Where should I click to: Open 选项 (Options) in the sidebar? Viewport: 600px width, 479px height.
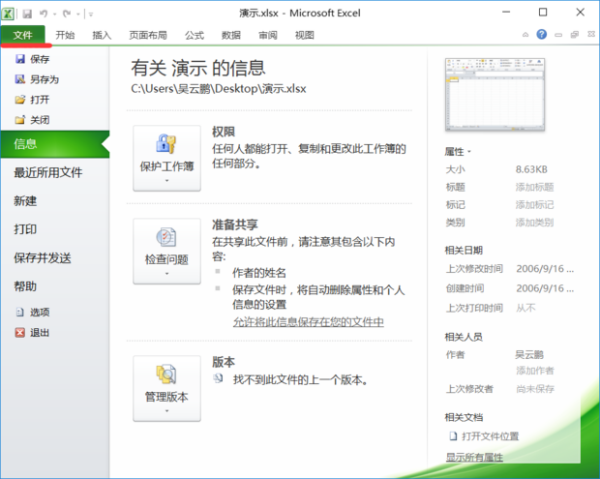click(32, 312)
